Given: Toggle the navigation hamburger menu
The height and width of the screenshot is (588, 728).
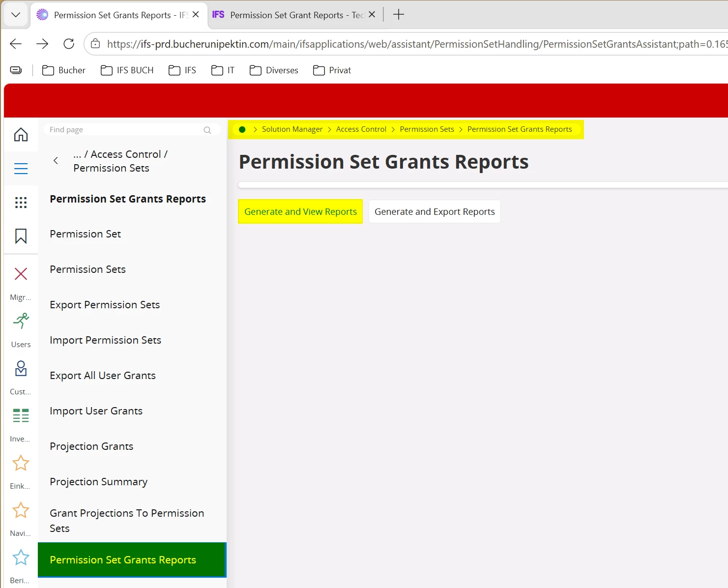Looking at the screenshot, I should click(x=21, y=169).
